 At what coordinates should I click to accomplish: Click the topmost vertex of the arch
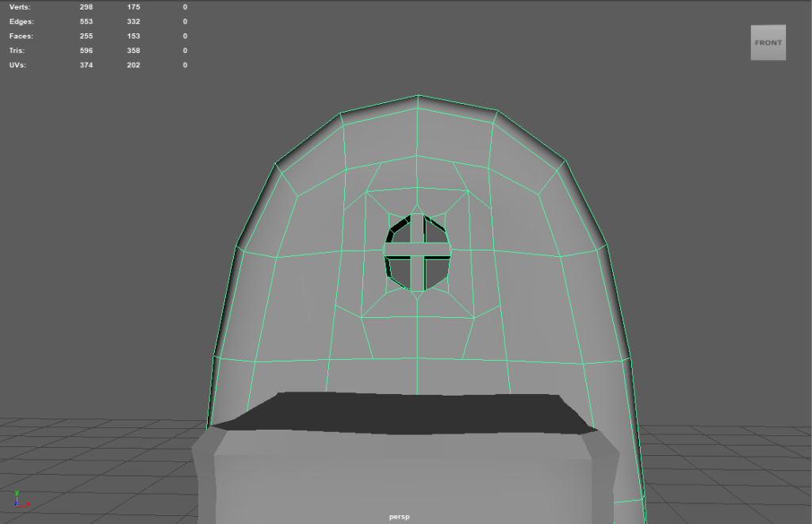pyautogui.click(x=418, y=96)
